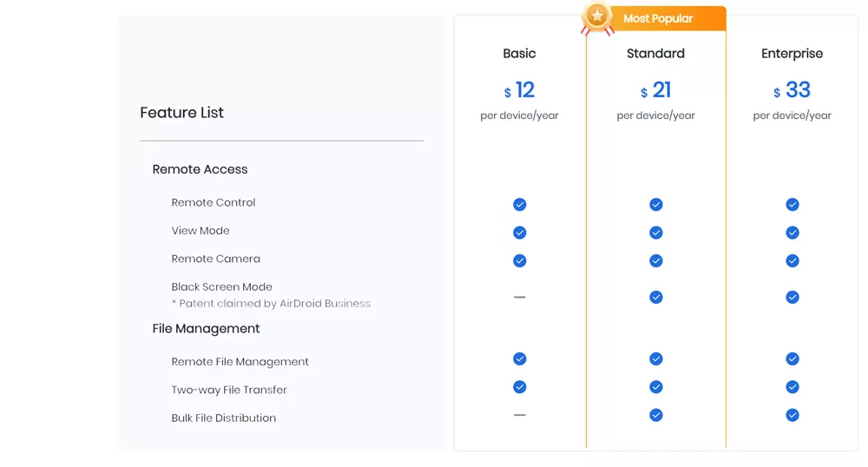The width and height of the screenshot is (868, 467).
Task: Click the Standard checkmark for Remote Control
Action: pyautogui.click(x=656, y=205)
